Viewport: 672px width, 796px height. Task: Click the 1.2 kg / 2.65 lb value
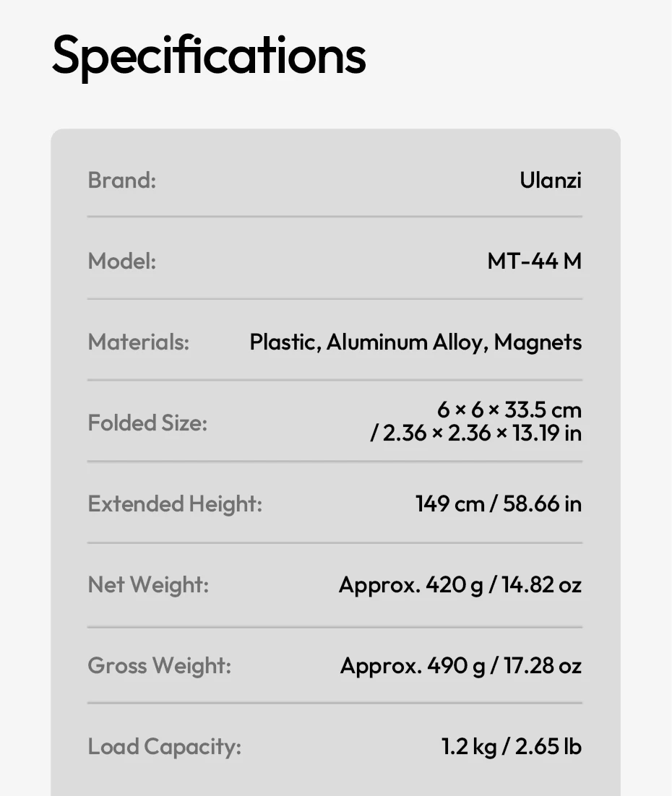pos(512,747)
